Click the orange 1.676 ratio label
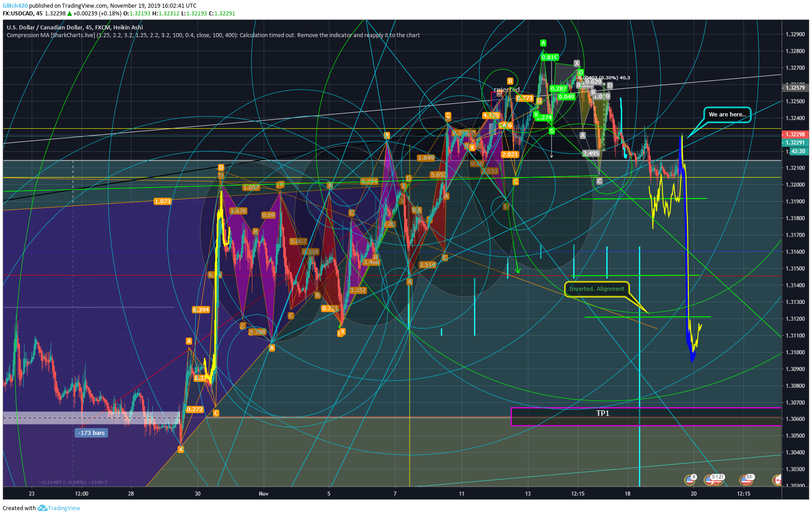Viewport: 812px width, 516px height. (x=238, y=211)
